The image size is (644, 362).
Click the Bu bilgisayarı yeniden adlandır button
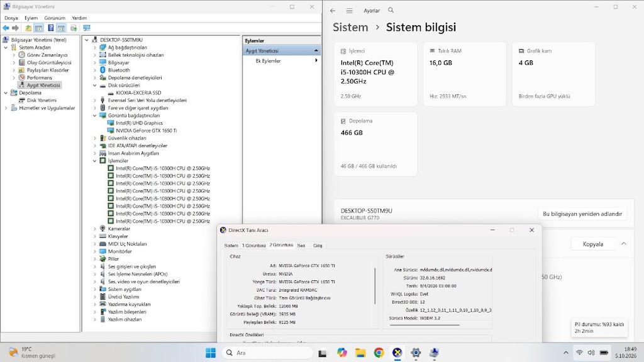click(x=582, y=214)
